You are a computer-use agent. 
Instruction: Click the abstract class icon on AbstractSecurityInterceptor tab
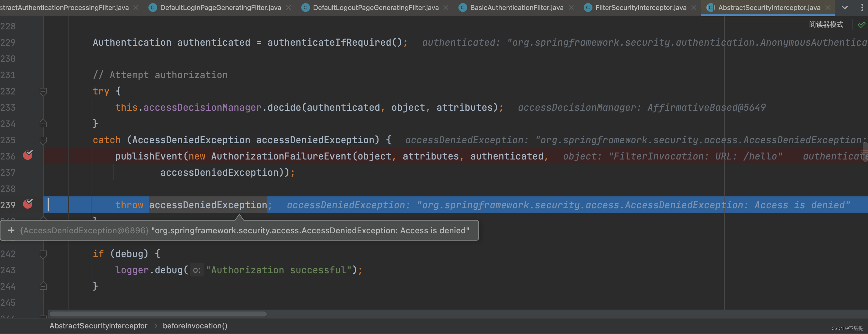710,8
